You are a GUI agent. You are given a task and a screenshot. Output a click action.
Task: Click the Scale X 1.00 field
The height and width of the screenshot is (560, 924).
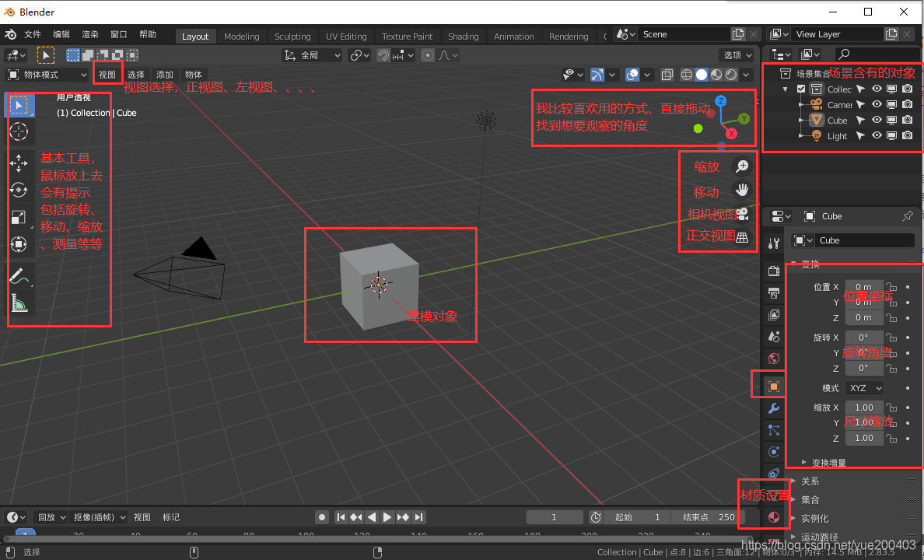pyautogui.click(x=864, y=408)
